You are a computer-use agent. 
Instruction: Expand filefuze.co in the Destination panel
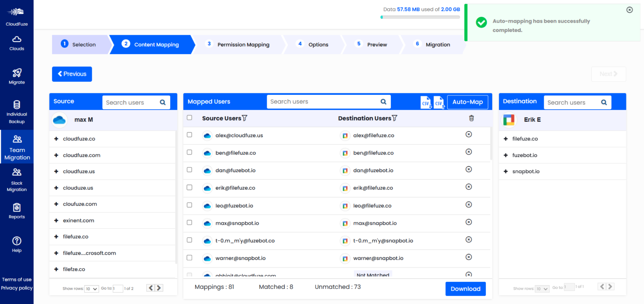coord(506,139)
